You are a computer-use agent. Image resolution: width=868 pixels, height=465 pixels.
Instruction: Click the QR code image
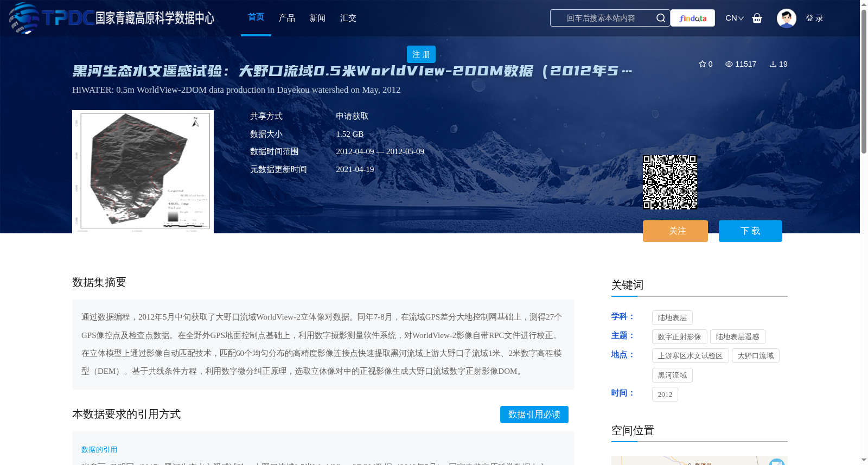[670, 182]
